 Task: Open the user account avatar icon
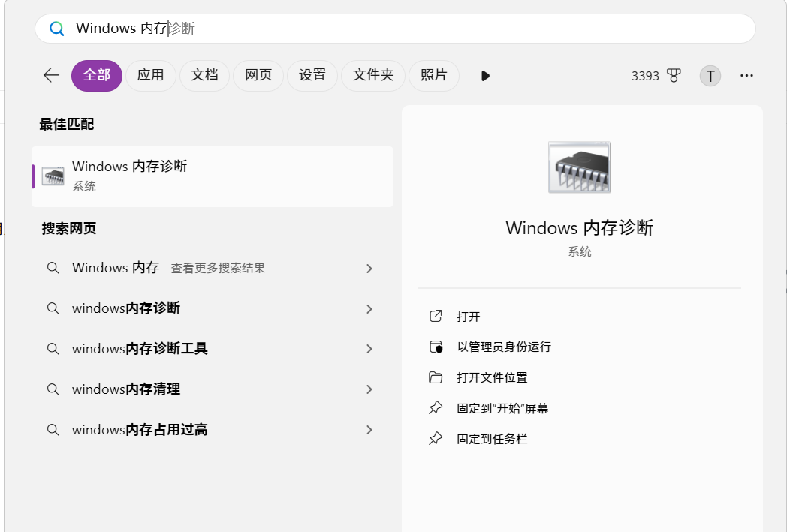[710, 75]
